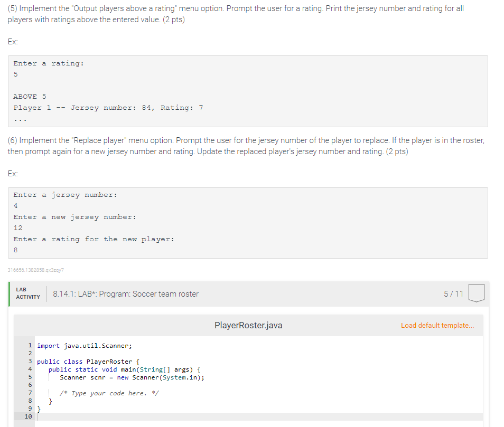Click the activity ID text 316656.1382858.qx3zqy7
The height and width of the screenshot is (427, 504).
click(x=35, y=270)
